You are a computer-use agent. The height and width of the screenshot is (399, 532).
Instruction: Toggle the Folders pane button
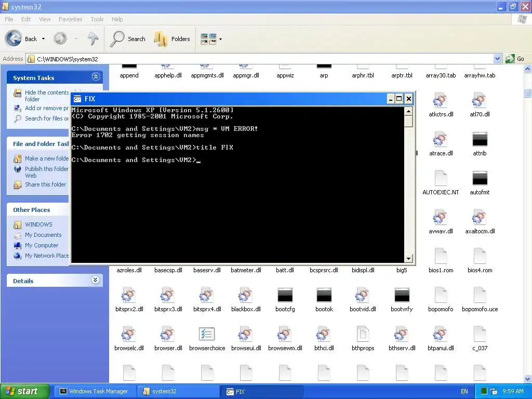(171, 38)
